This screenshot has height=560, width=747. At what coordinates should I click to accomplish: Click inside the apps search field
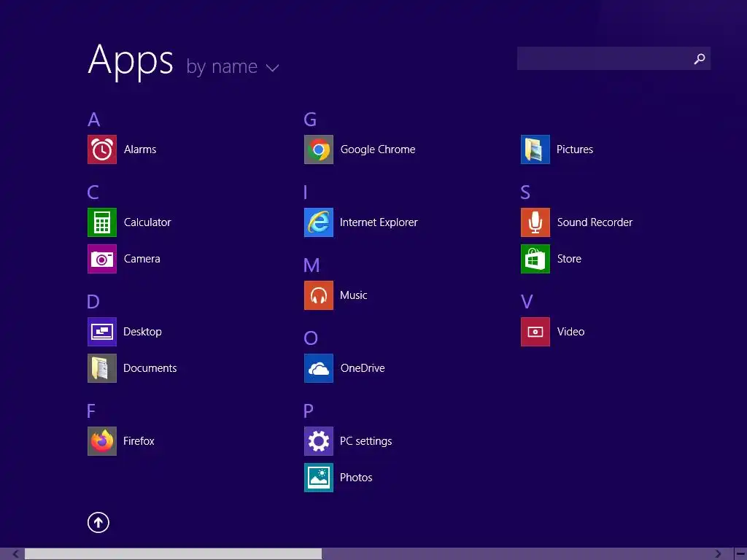[x=614, y=58]
